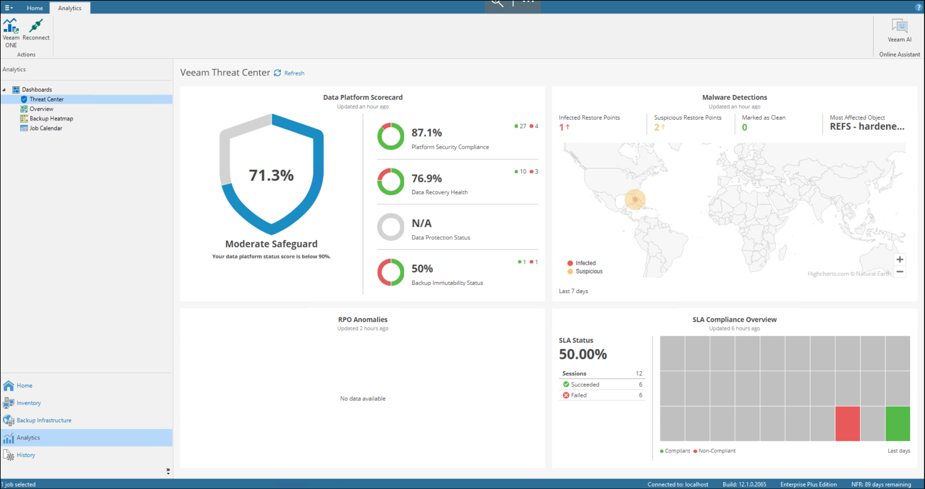Open the Job Calendar dashboard
This screenshot has width=925, height=489.
(46, 128)
